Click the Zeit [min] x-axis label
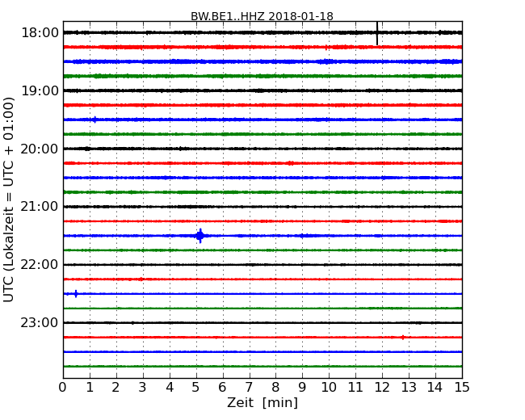Image resolution: width=525 pixels, height=420 pixels. [x=262, y=402]
